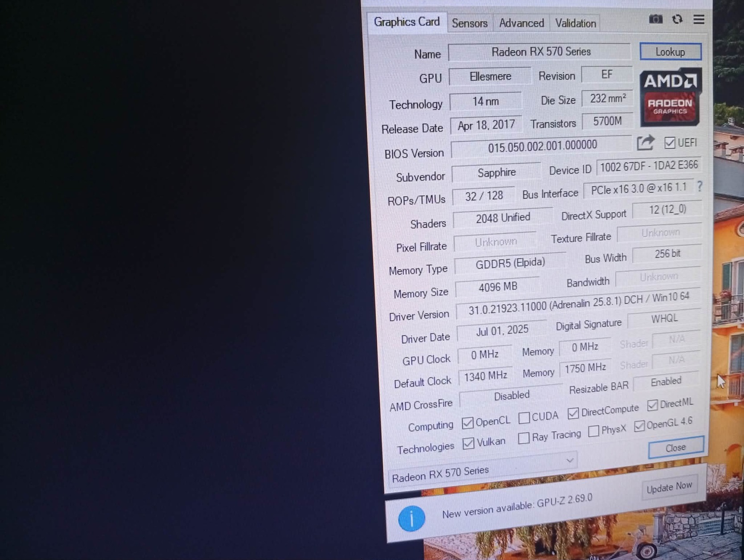
Task: Click the default Memory clock 1750 MHz
Action: click(x=585, y=368)
